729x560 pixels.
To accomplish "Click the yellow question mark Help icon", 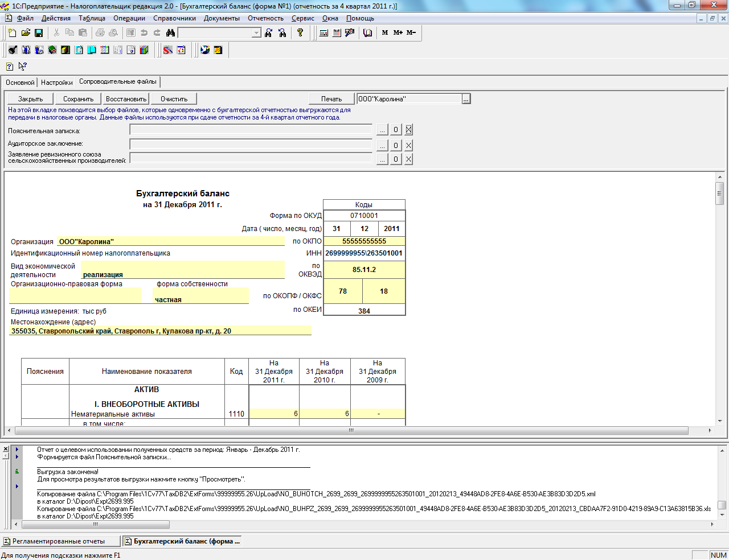I will 300,33.
